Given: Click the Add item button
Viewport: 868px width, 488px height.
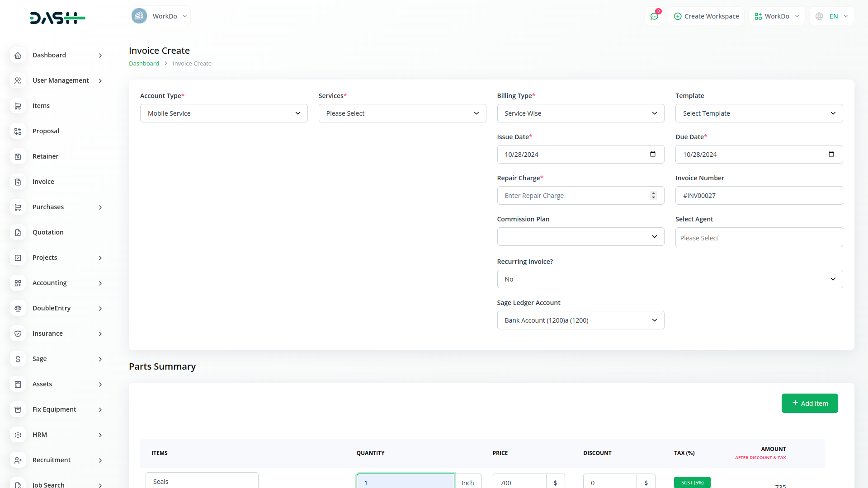Looking at the screenshot, I should click(x=809, y=403).
